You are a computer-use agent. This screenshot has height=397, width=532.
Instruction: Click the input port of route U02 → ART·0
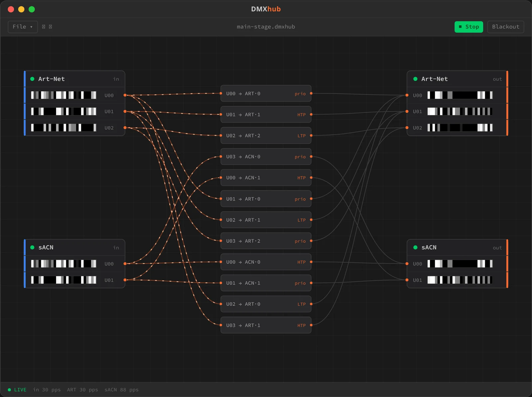(x=221, y=304)
